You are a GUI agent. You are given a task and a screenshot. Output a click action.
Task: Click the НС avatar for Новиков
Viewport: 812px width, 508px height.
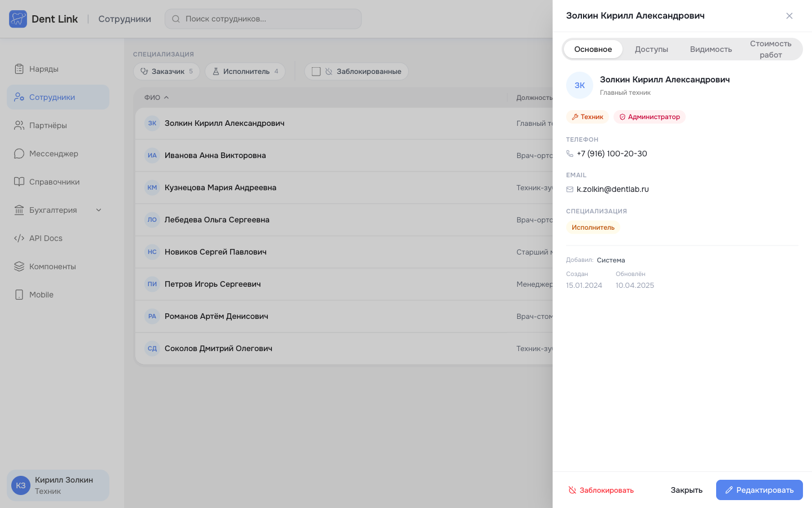[152, 252]
